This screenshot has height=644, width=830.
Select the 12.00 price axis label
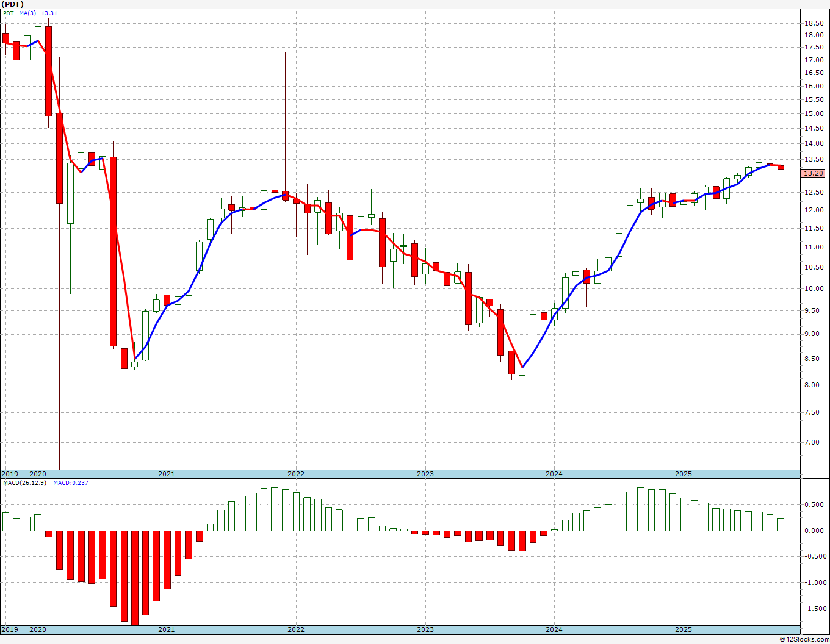pos(813,210)
